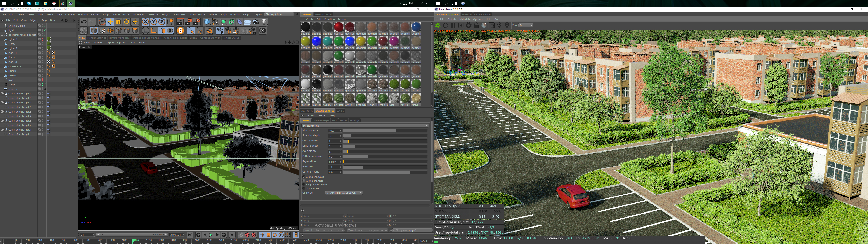Image resolution: width=868 pixels, height=244 pixels.
Task: Click the Rotate tool icon
Action: (x=127, y=22)
